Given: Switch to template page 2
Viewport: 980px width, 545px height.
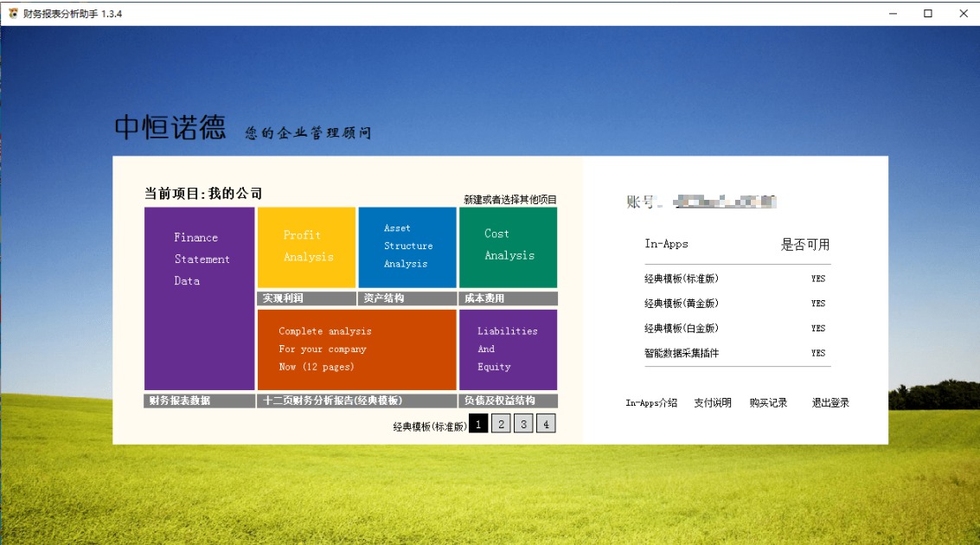Looking at the screenshot, I should click(502, 425).
